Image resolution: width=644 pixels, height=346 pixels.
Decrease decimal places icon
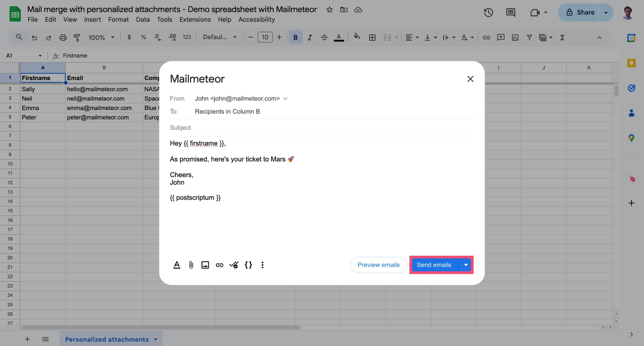coord(158,37)
